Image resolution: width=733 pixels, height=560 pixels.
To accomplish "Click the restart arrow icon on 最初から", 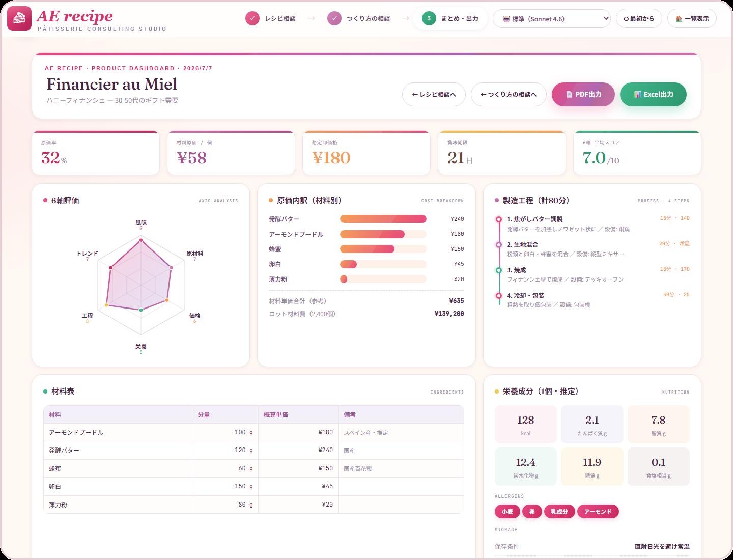I will [627, 19].
